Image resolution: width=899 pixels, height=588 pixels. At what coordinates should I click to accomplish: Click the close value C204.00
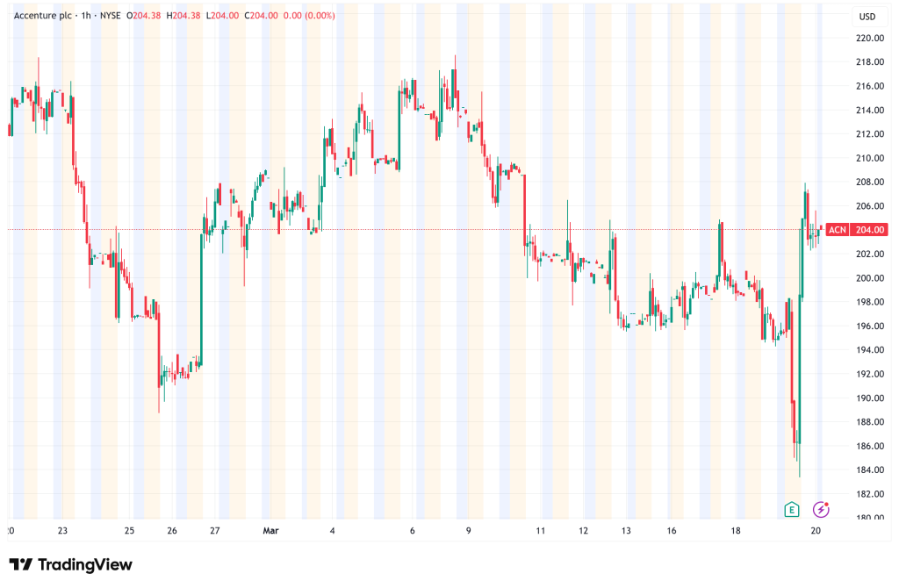point(261,15)
